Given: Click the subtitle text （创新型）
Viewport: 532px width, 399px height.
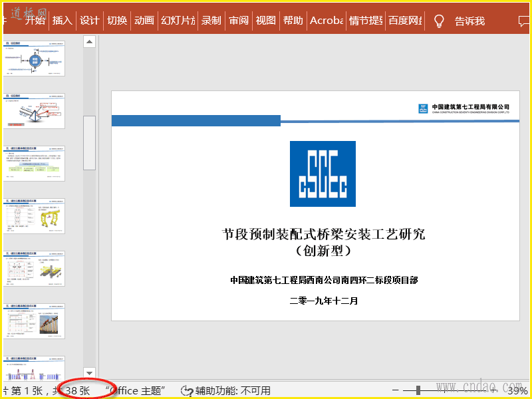Looking at the screenshot, I should coord(323,251).
